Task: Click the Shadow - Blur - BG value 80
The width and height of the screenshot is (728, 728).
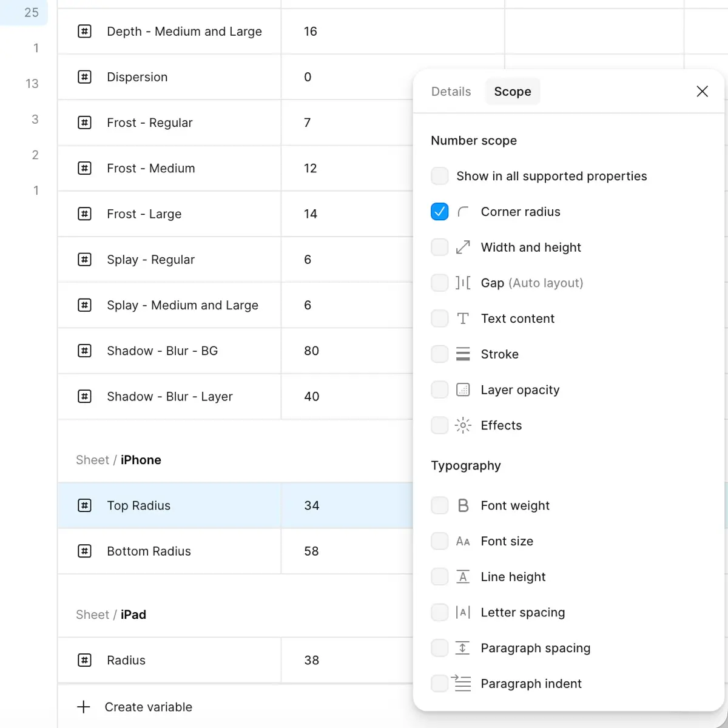Action: 311,351
